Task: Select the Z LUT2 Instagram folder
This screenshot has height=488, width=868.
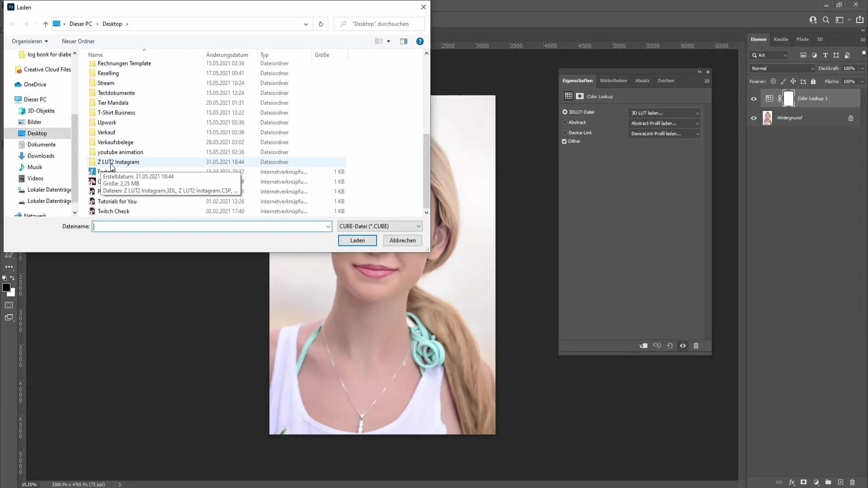Action: pos(118,161)
